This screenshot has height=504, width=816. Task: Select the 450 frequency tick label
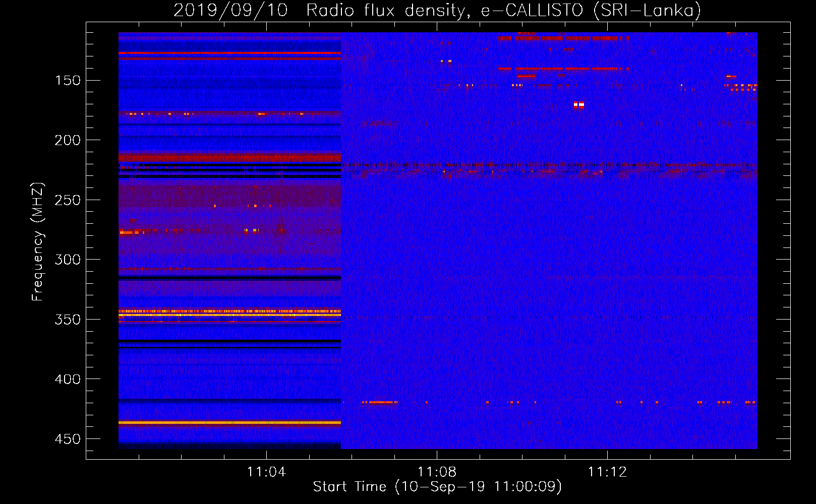click(68, 439)
